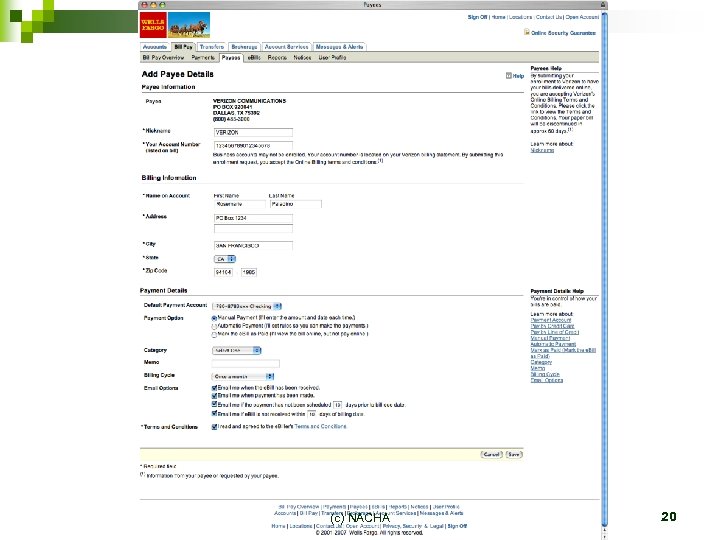Click the Online Security Guarantee lock icon

527,32
